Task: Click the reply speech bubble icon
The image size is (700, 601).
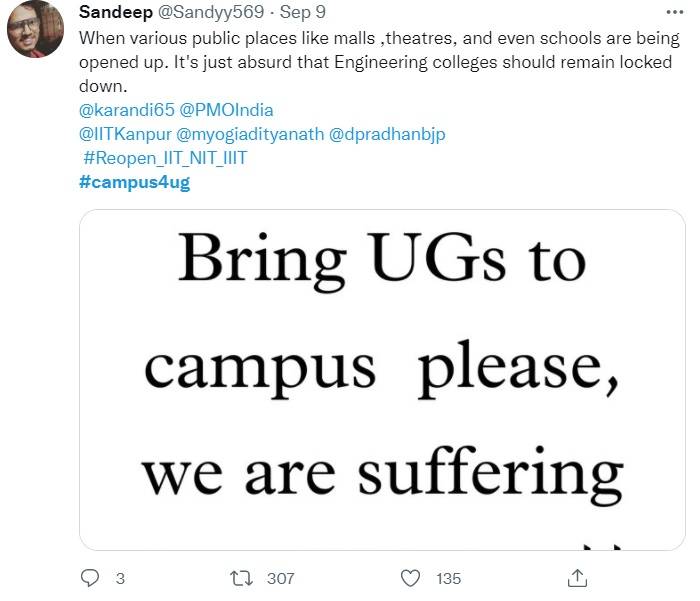Action: (x=90, y=578)
